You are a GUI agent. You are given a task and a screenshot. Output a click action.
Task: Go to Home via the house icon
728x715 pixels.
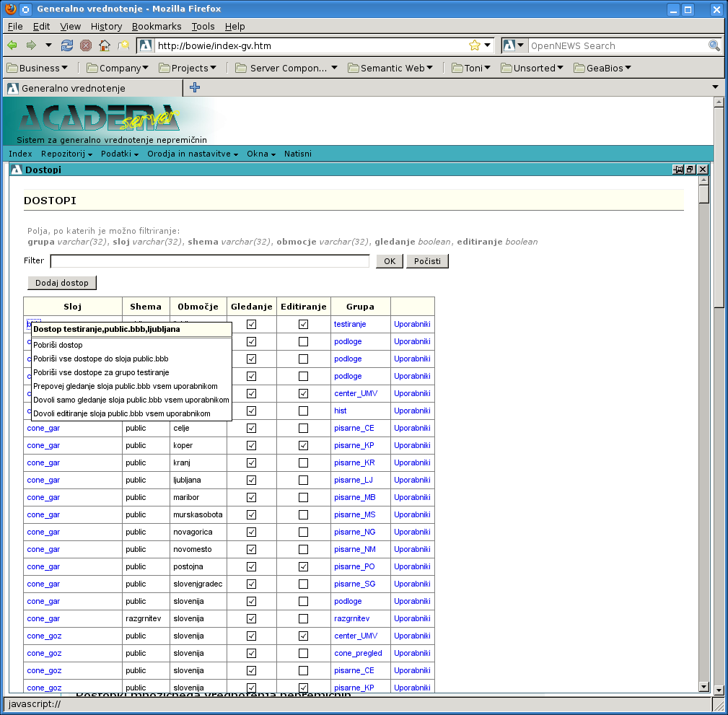(x=105, y=45)
